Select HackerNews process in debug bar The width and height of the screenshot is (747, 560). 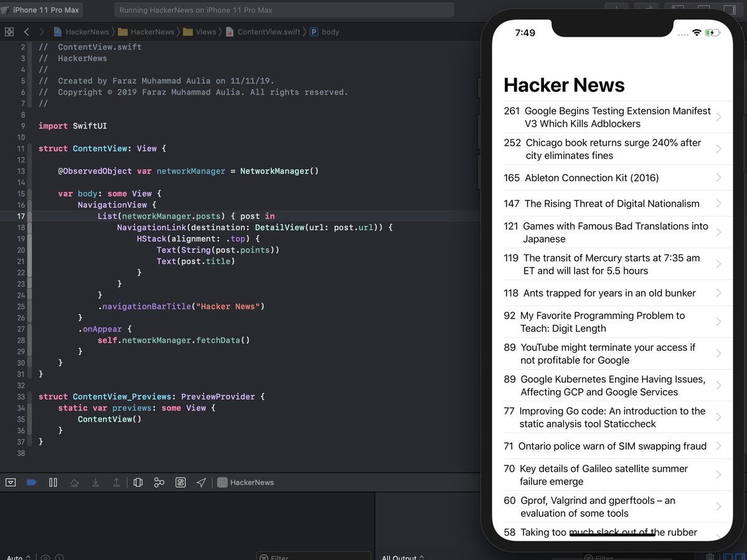coord(246,482)
